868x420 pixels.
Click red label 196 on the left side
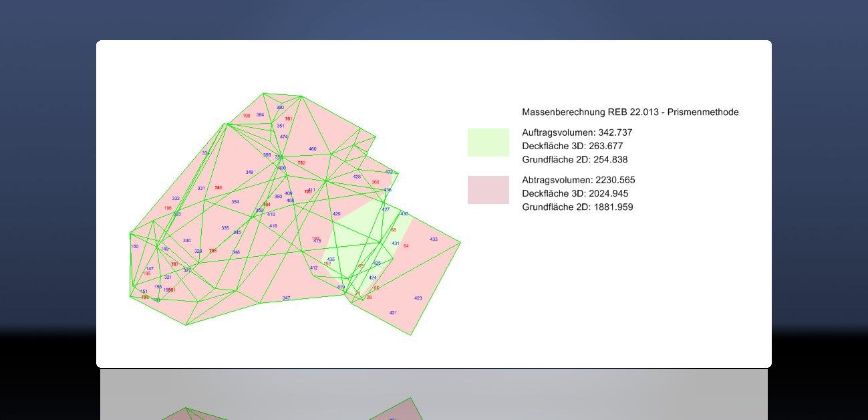coord(168,208)
